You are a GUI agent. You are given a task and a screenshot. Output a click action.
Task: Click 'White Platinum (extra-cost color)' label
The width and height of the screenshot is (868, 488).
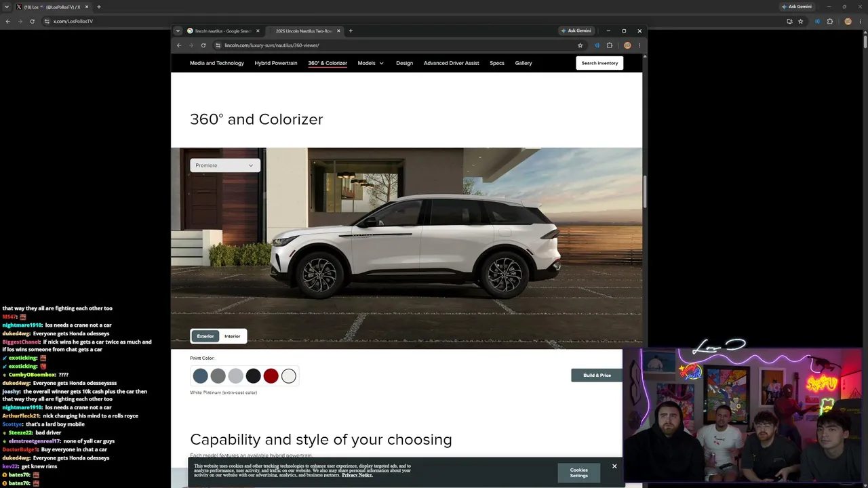pos(223,392)
